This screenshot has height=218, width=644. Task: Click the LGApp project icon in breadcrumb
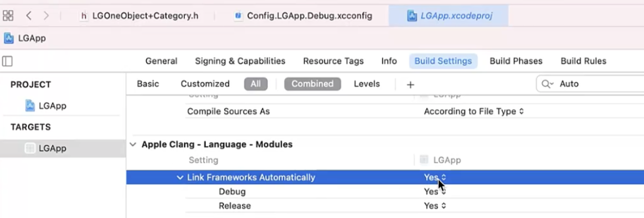point(9,38)
